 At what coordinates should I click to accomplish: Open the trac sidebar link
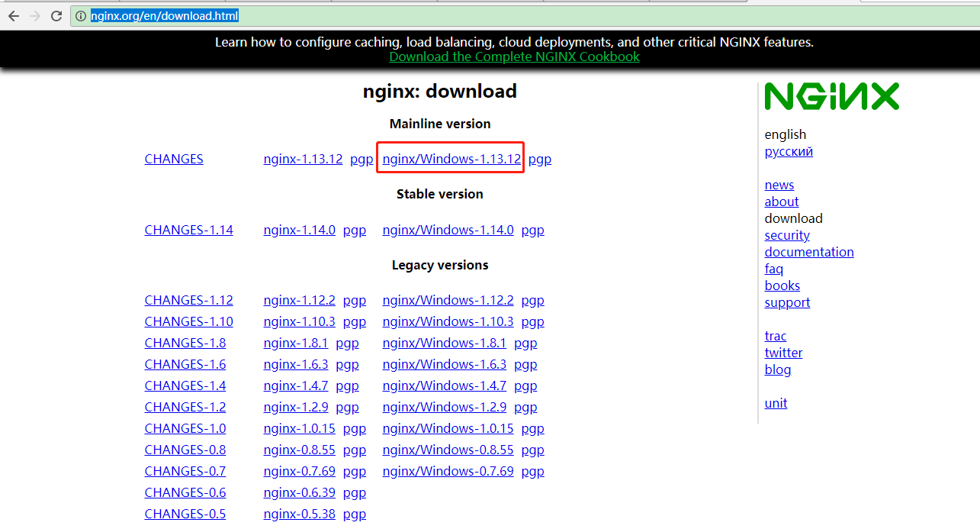[x=776, y=336]
